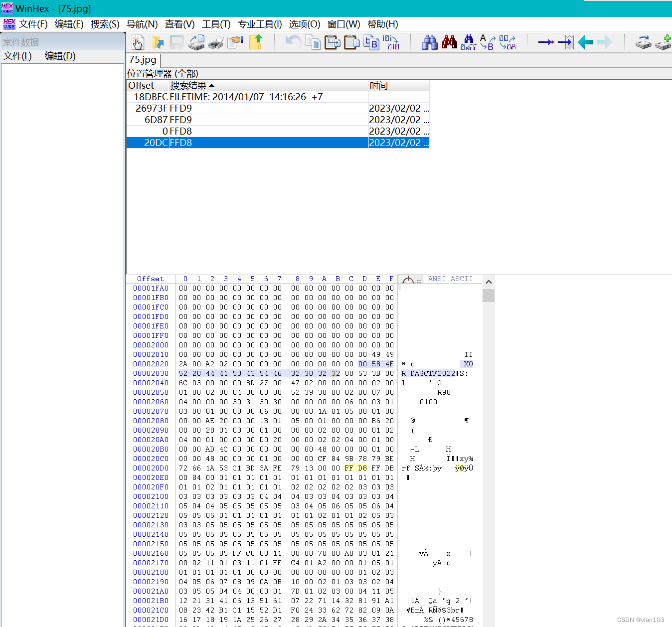Click the hex row offset 00002160
This screenshot has height=627, width=672.
tap(151, 553)
